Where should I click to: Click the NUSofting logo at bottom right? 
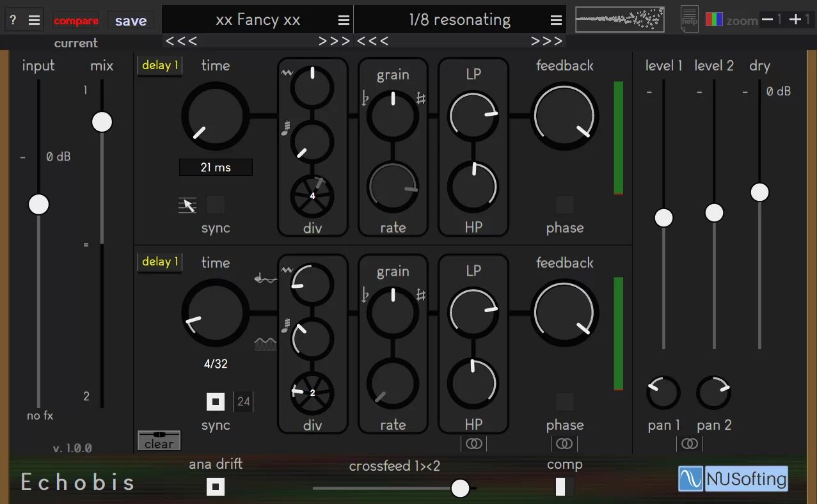732,478
